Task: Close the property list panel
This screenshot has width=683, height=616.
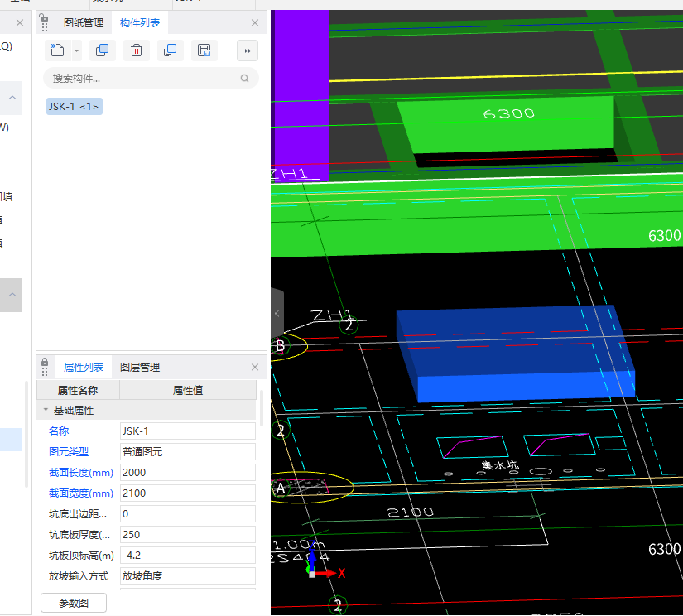Action: click(x=255, y=368)
